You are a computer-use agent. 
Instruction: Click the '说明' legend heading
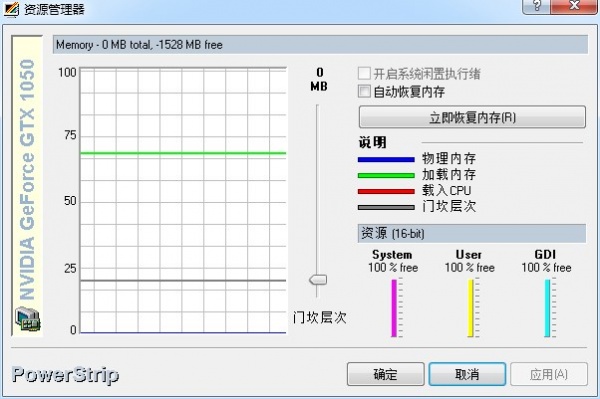(x=372, y=143)
